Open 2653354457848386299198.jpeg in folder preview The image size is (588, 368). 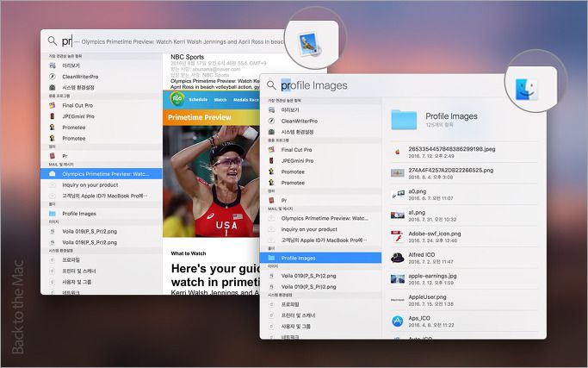[464, 152]
